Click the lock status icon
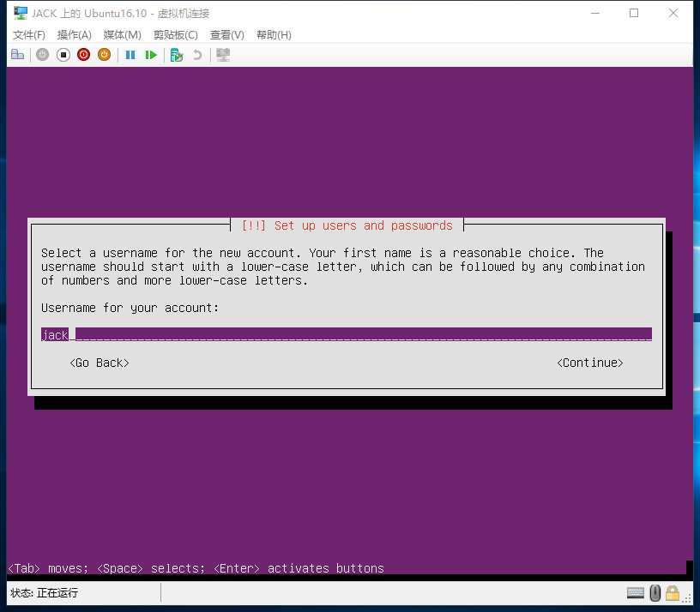 673,593
